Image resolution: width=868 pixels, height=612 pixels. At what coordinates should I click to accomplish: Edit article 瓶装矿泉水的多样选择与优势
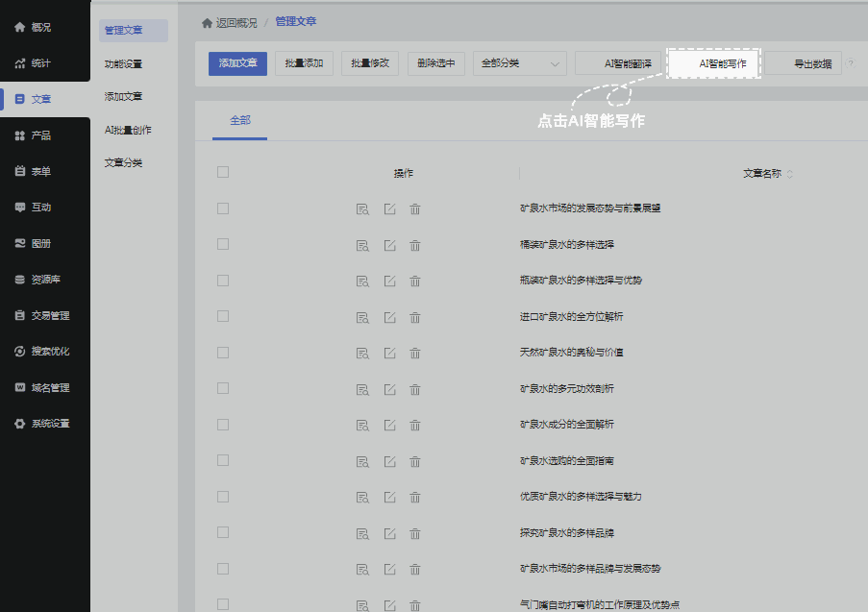(389, 282)
